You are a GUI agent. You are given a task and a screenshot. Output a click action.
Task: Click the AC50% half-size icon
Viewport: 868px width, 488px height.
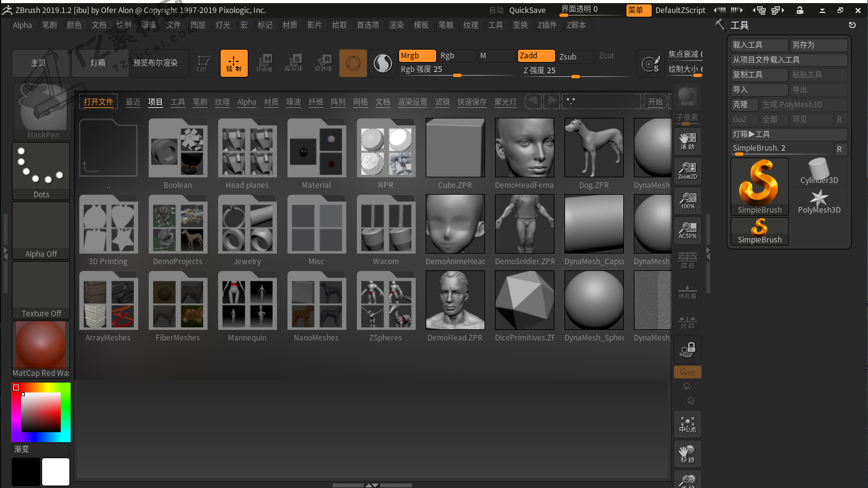pyautogui.click(x=688, y=229)
